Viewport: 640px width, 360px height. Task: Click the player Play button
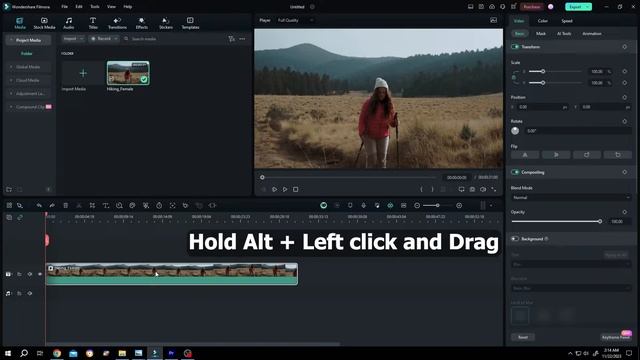click(x=285, y=189)
